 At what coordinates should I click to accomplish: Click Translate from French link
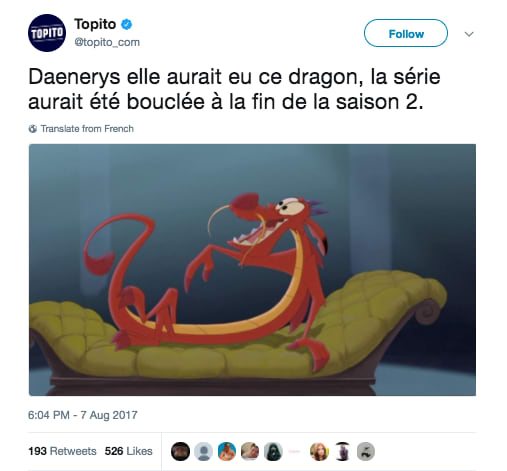[x=87, y=129]
